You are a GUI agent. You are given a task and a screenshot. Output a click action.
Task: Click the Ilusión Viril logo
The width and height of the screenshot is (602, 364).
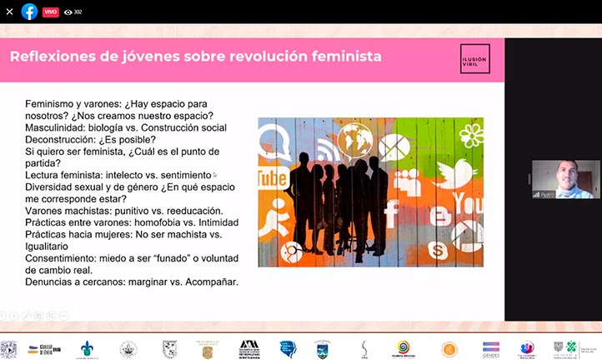[475, 58]
